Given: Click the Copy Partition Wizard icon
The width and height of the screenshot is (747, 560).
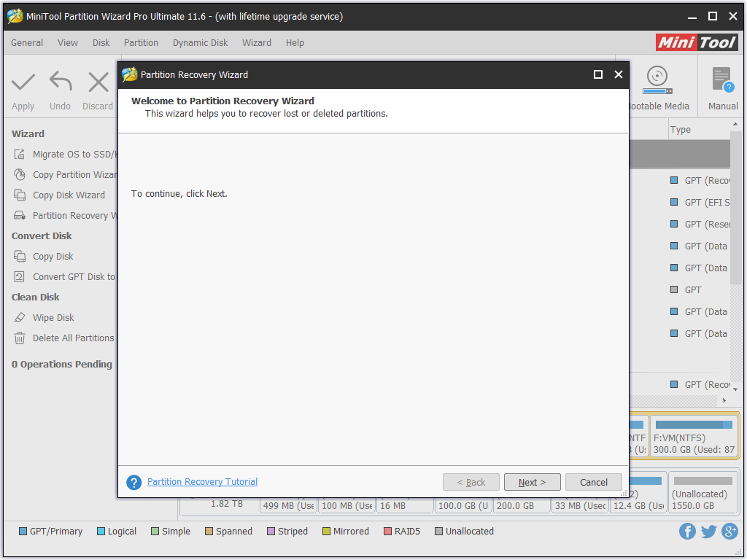Looking at the screenshot, I should 20,175.
